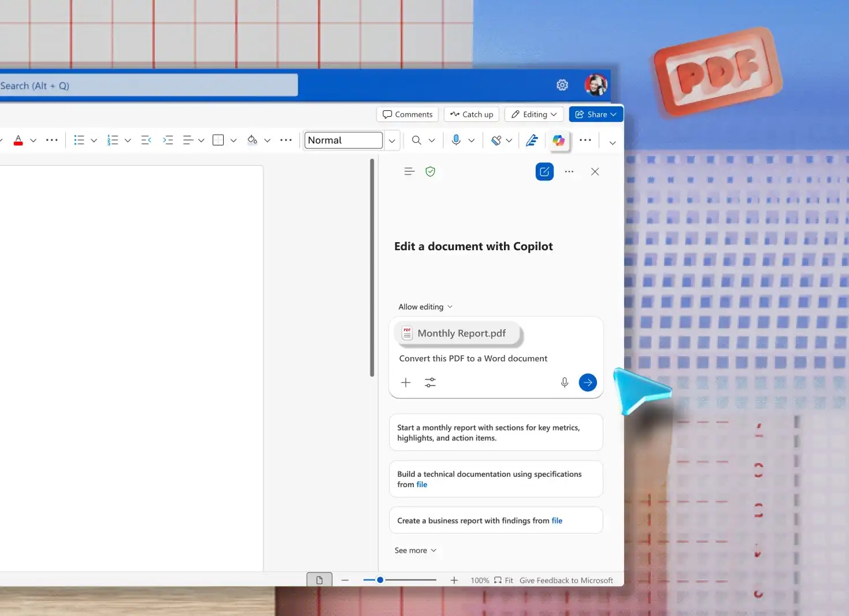Viewport: 849px width, 616px height.
Task: Click the microphone in the Copilot prompt
Action: 565,383
